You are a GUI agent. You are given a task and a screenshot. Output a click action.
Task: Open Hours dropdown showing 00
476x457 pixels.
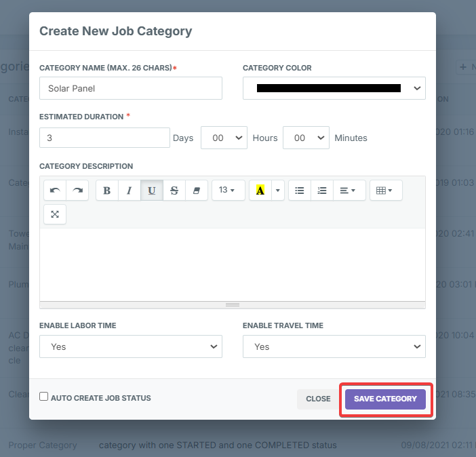coord(224,138)
